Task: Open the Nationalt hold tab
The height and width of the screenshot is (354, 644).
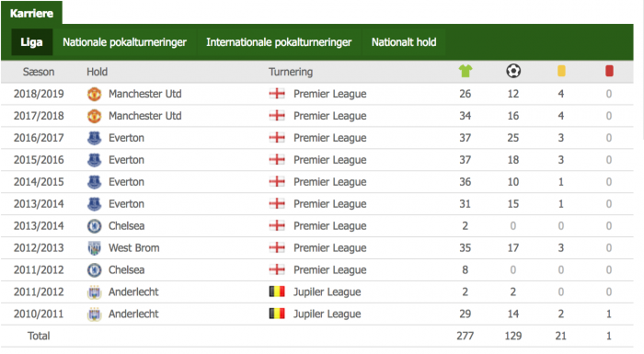Action: pos(404,42)
